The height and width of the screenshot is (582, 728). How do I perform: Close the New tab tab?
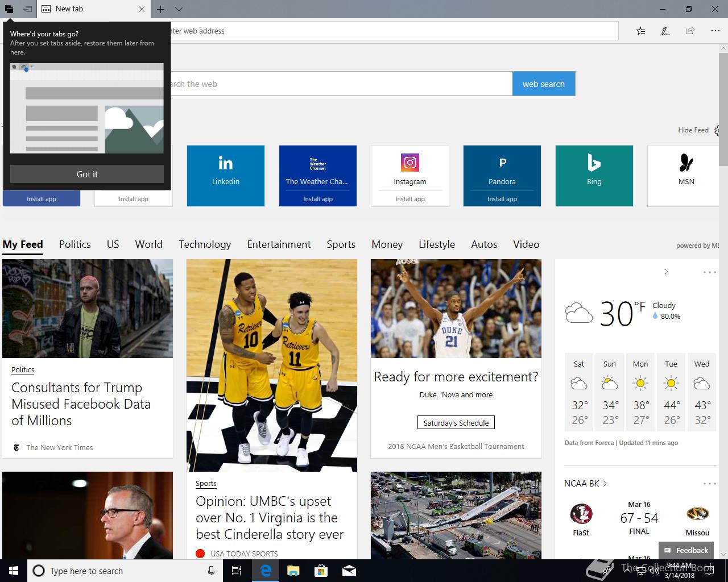click(x=142, y=9)
